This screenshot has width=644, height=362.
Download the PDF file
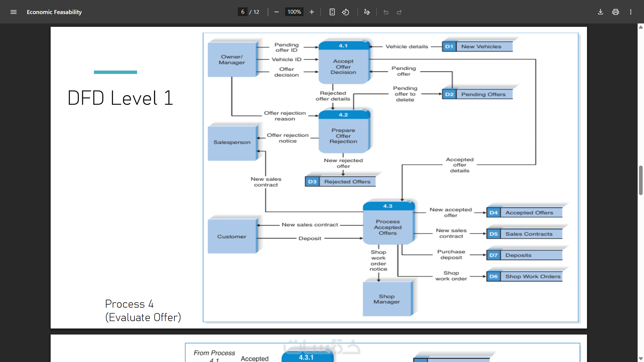tap(600, 12)
